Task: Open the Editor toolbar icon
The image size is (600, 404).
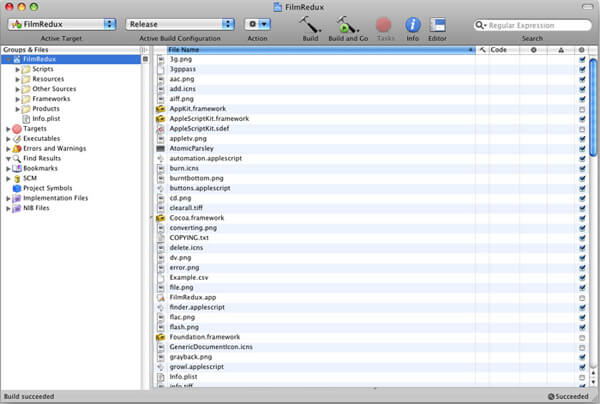Action: [437, 23]
